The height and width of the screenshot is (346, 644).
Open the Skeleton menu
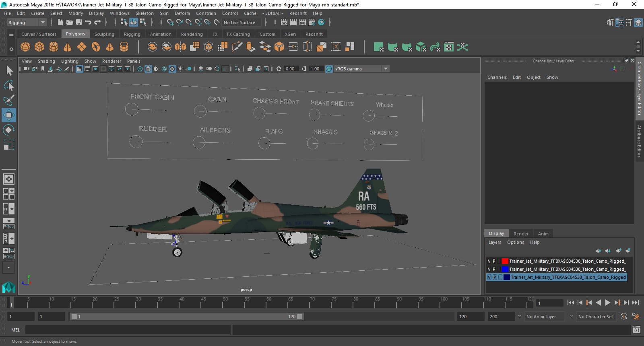pos(144,13)
